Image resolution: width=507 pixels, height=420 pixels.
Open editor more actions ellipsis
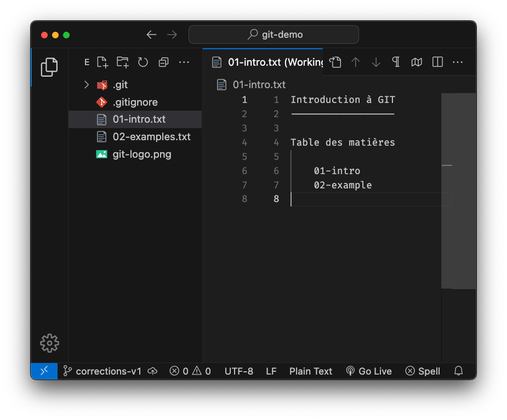[x=458, y=62]
